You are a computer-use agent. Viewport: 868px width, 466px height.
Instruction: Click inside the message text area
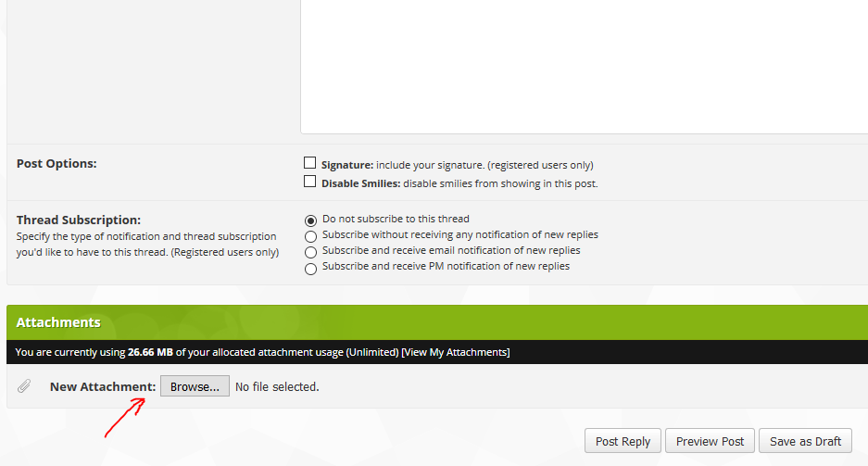pyautogui.click(x=584, y=65)
